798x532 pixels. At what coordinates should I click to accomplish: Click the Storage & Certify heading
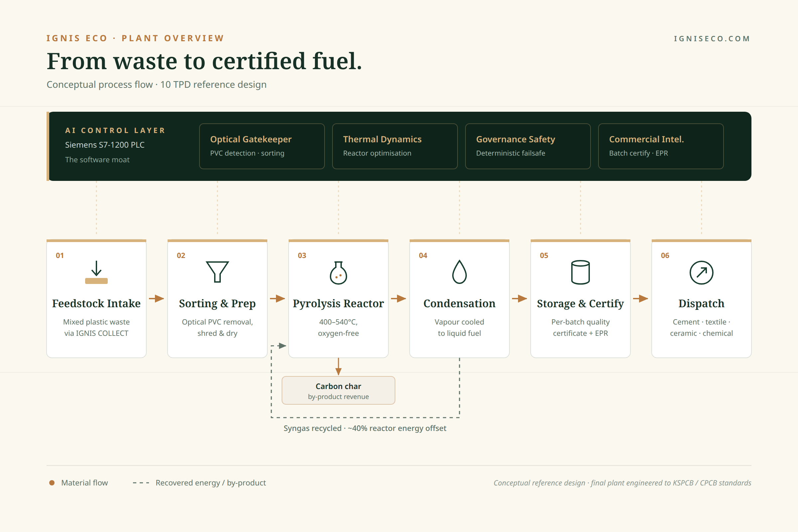click(580, 304)
